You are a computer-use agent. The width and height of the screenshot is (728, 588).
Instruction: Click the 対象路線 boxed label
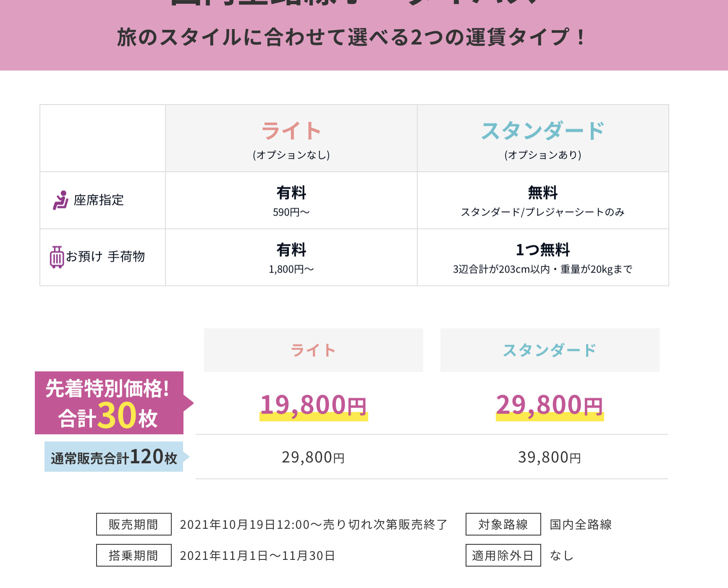[x=503, y=524]
